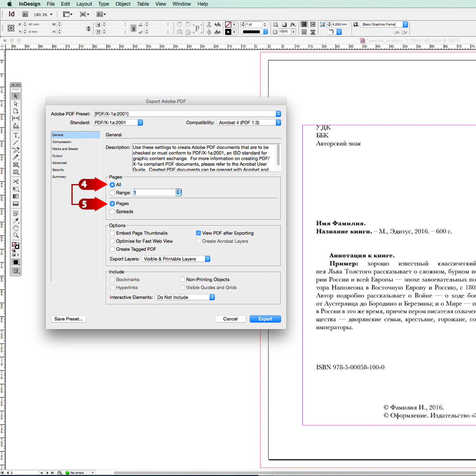Open the Object menu

pos(123,4)
